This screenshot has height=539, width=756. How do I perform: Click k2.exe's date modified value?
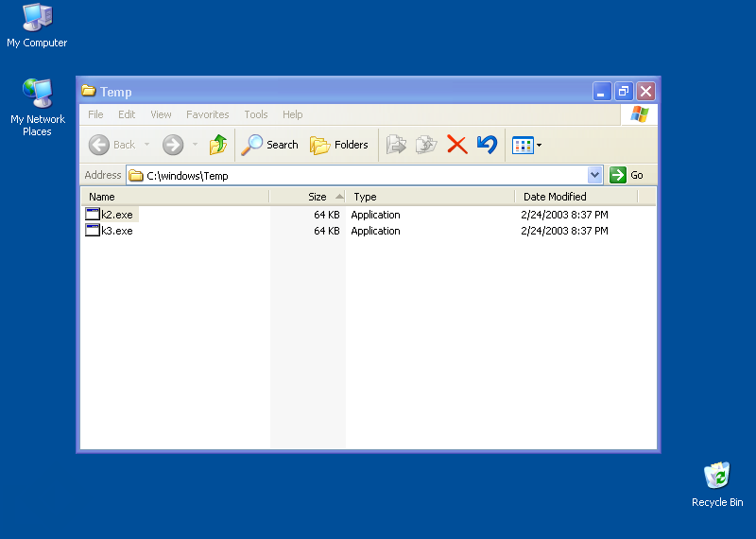(564, 215)
